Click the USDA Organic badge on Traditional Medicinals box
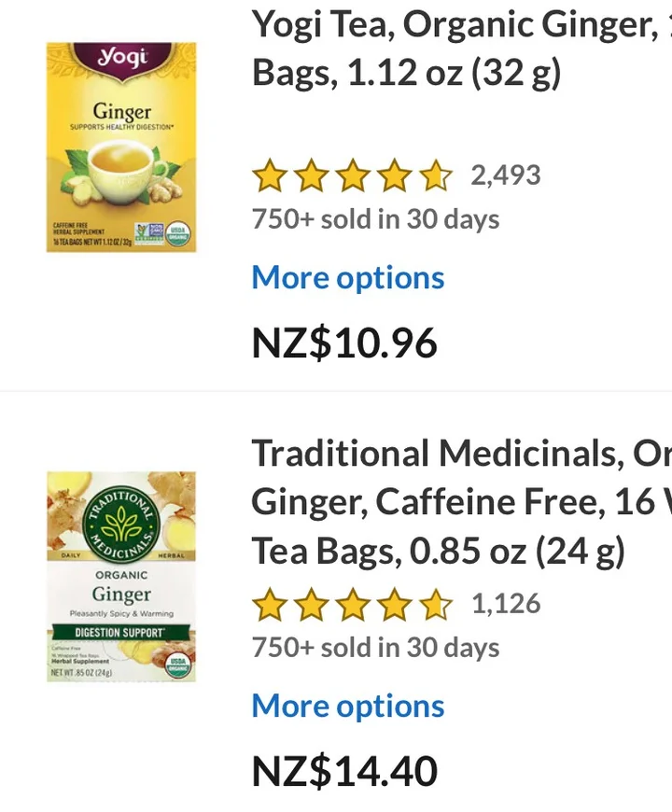672x812 pixels. coord(177,665)
